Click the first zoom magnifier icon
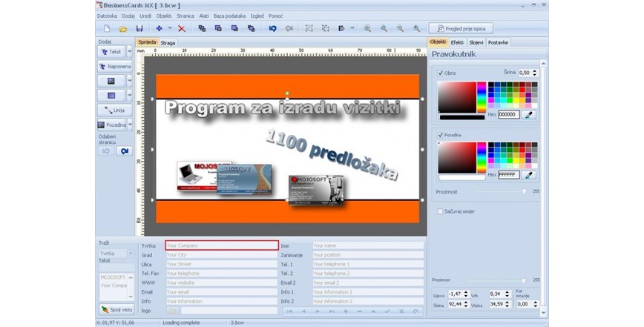This screenshot has width=644, height=327. 367,28
